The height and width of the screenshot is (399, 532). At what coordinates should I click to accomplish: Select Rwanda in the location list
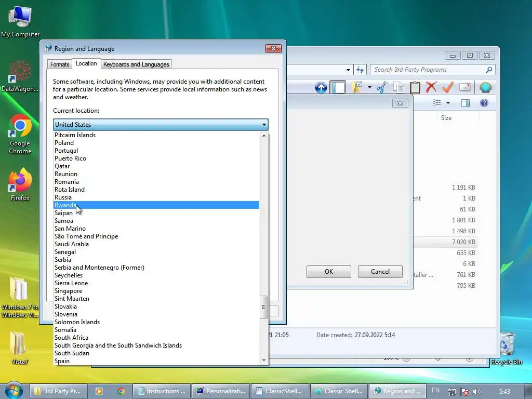coord(156,205)
